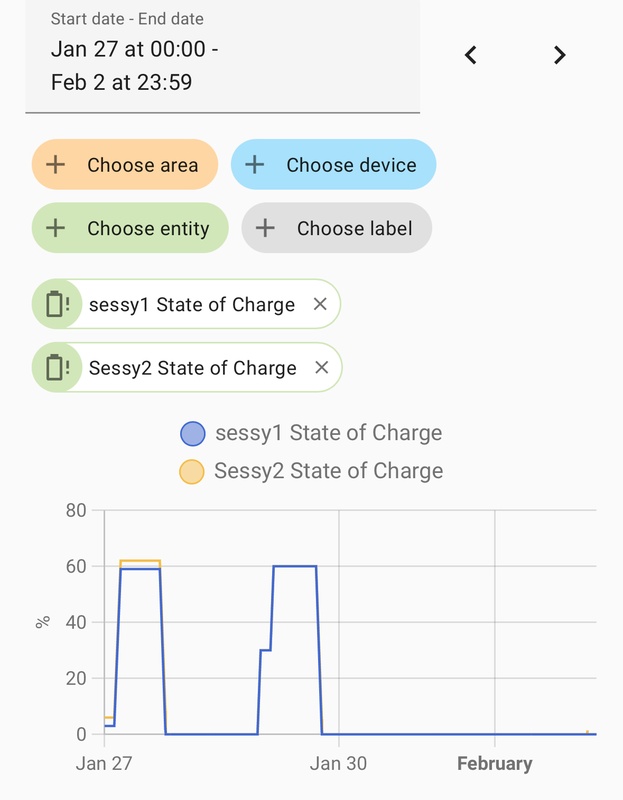623x800 pixels.
Task: Remove sessy1 State of Charge entity
Action: tap(320, 304)
